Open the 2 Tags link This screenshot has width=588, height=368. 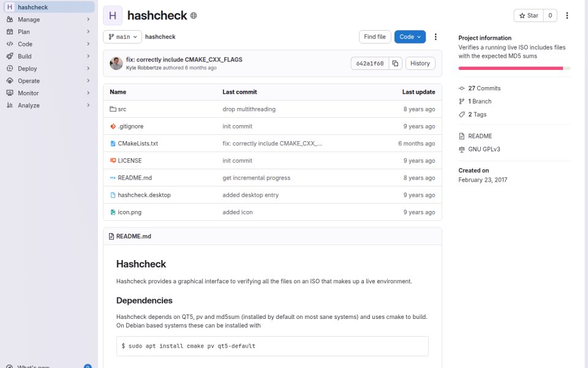coord(477,115)
